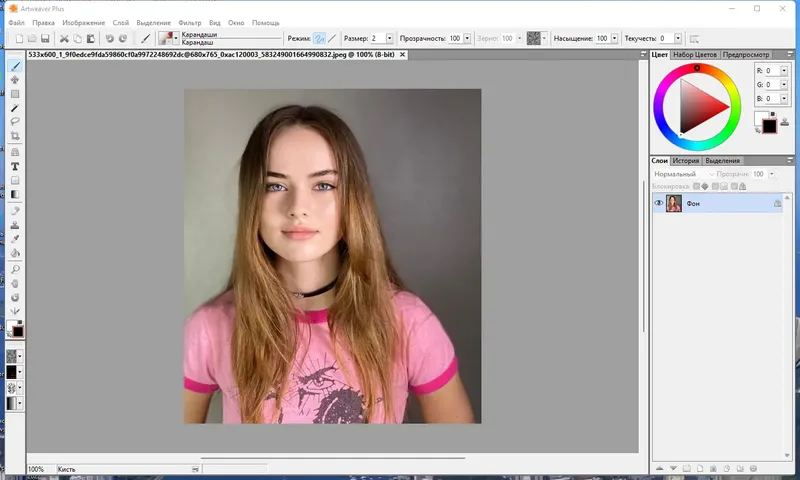Click the brush icon in the main toolbar
800x480 pixels.
tap(145, 39)
